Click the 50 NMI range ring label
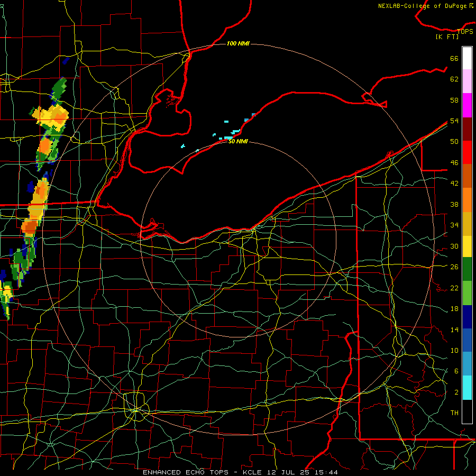The image size is (476, 476). (238, 141)
